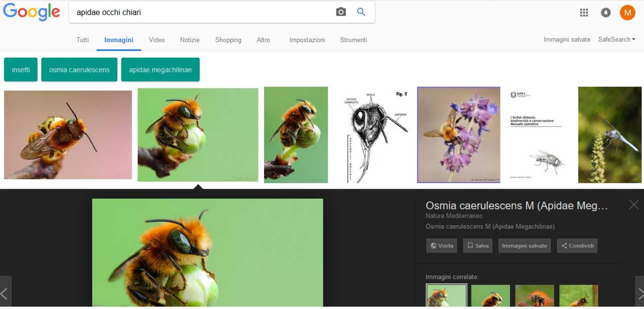This screenshot has height=309, width=644.
Task: Open Immagini salvate button in preview
Action: (525, 246)
